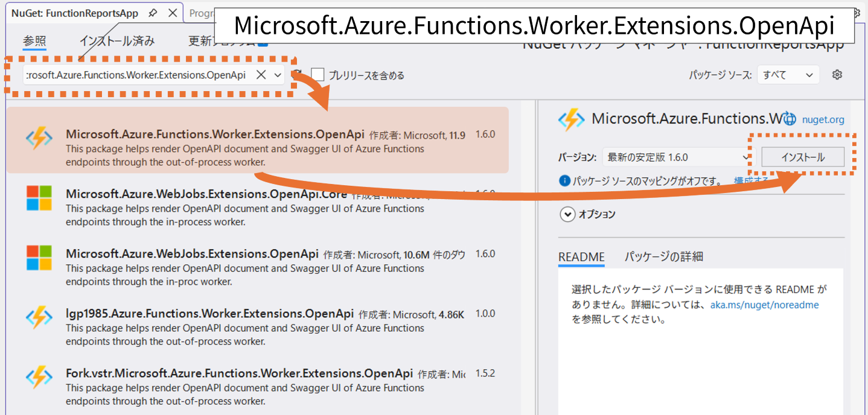Click the インストール button
868x415 pixels.
803,156
